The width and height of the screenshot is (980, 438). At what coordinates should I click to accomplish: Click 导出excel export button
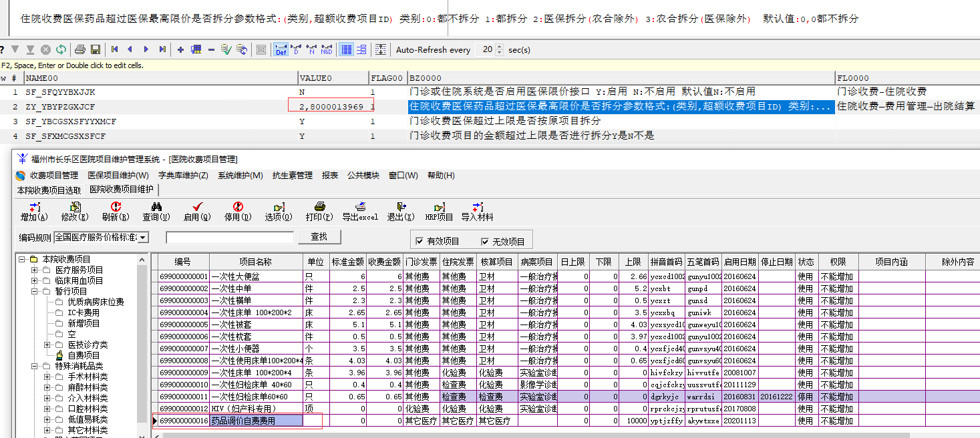point(360,212)
